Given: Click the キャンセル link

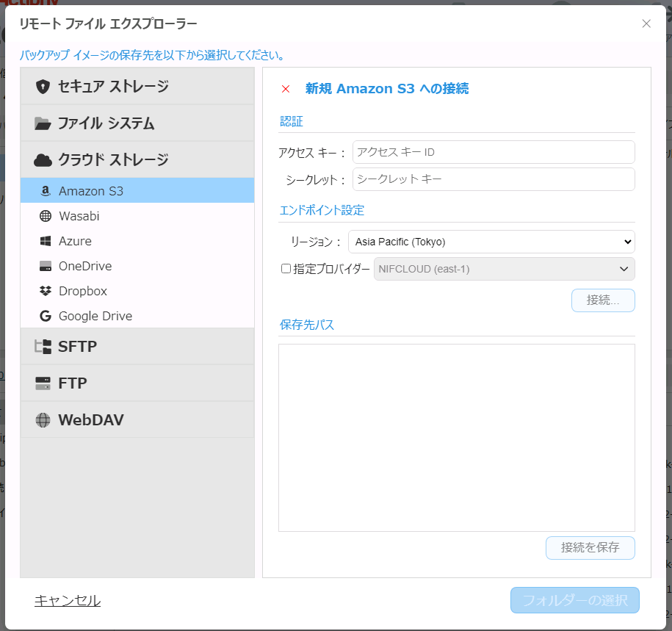Looking at the screenshot, I should click(x=68, y=600).
